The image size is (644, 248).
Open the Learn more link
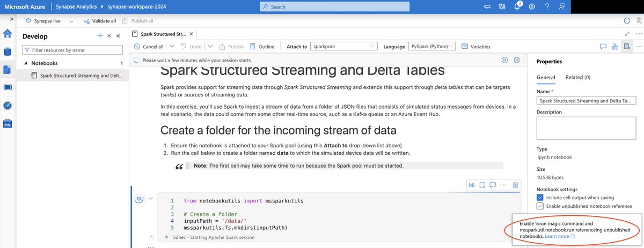[560, 236]
